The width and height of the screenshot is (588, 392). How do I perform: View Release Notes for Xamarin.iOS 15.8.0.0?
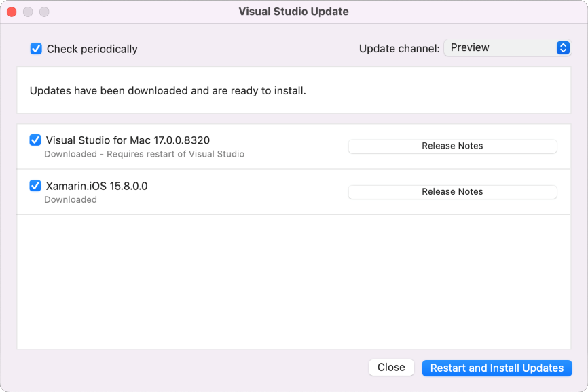(x=452, y=191)
